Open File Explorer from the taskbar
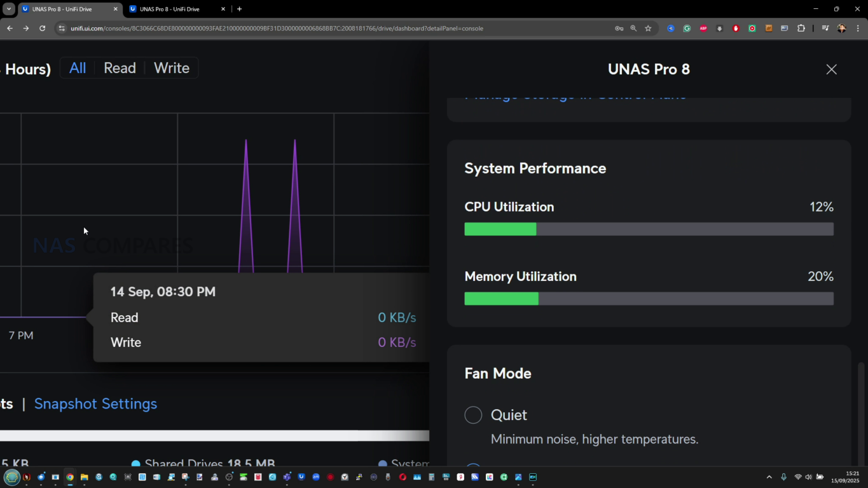 [84, 477]
